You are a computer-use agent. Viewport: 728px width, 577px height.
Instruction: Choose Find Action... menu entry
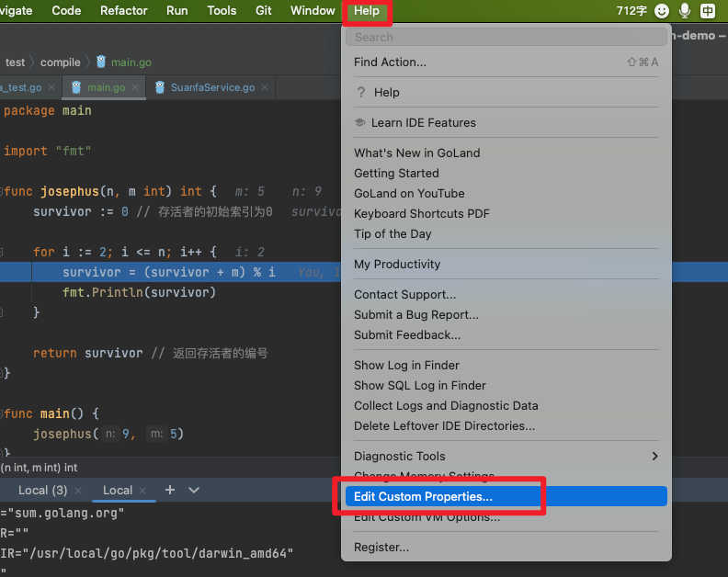tap(506, 62)
